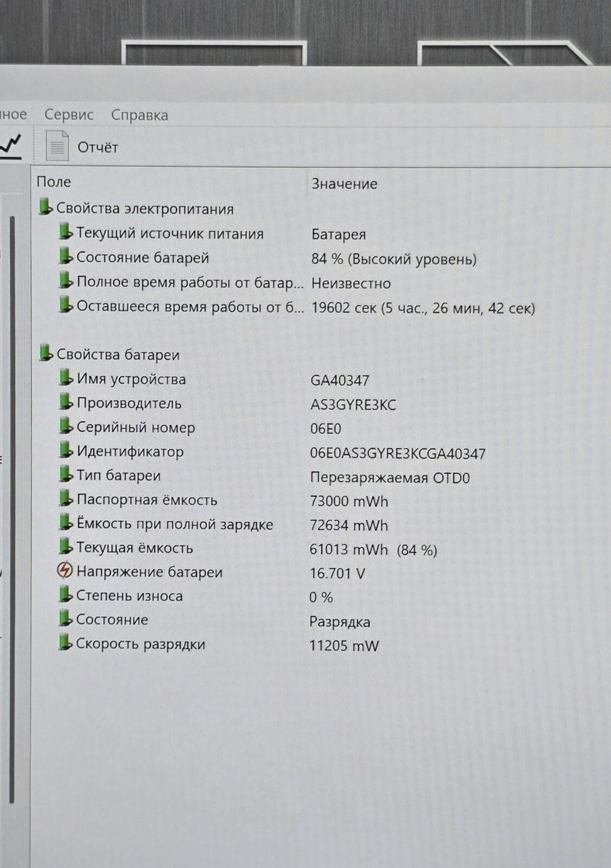Click the device name value GA40347
The width and height of the screenshot is (611, 868).
point(340,380)
